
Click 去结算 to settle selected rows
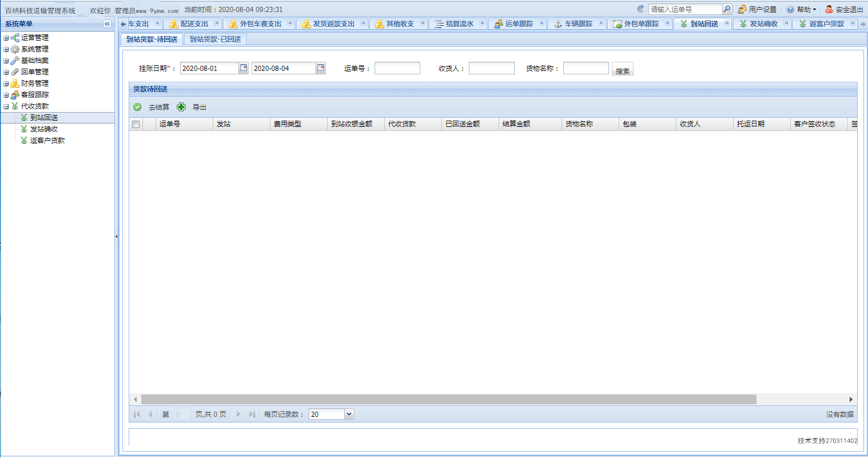point(152,107)
